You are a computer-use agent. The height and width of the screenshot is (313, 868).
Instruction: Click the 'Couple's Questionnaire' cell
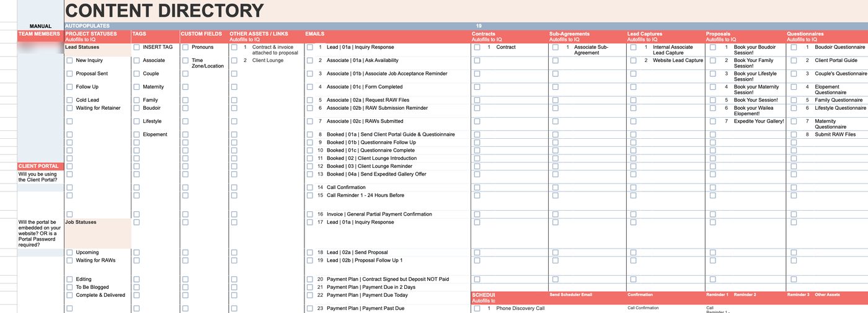coord(841,74)
